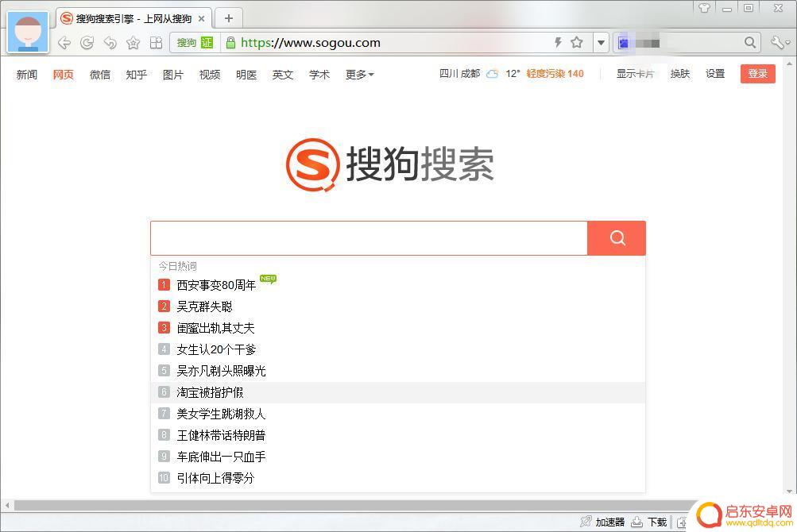797x532 pixels.
Task: Select the 新闻 navigation item
Action: coord(26,75)
